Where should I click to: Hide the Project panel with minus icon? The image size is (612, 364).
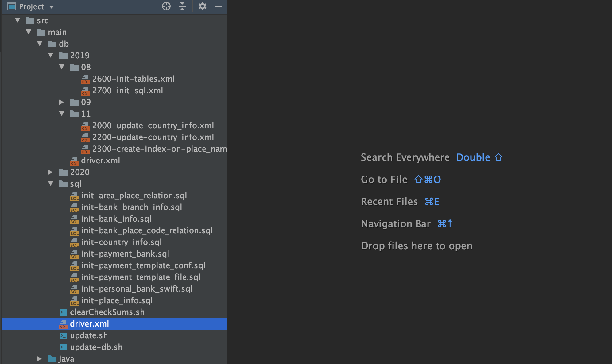pos(219,6)
